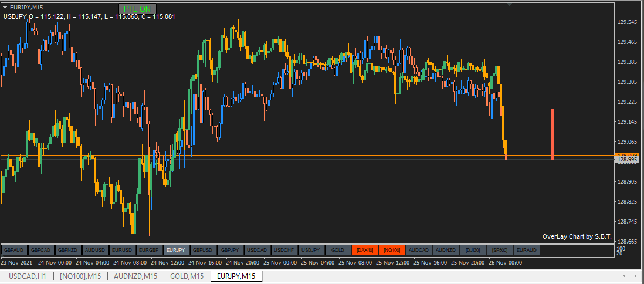Click the 129.545 price scale value
The image size is (644, 284).
(x=627, y=22)
